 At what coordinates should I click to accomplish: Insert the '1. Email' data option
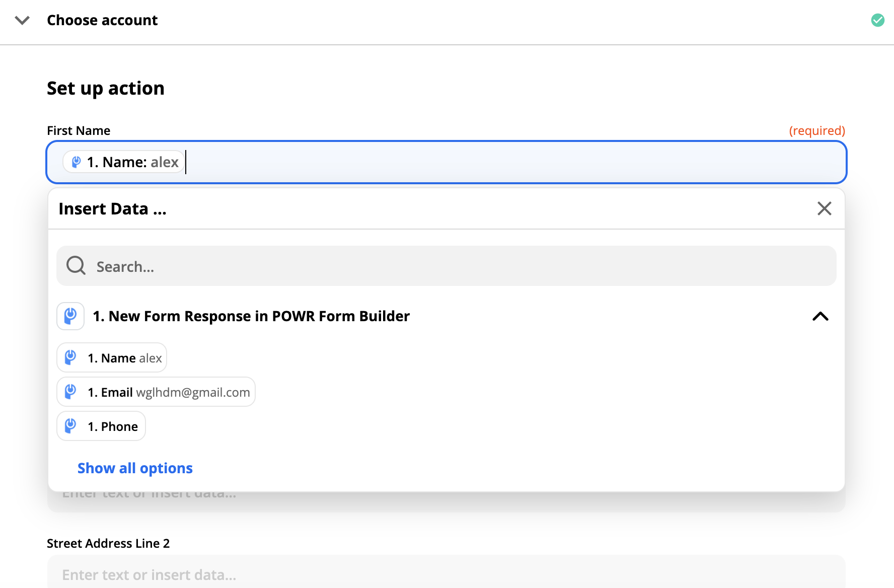pyautogui.click(x=156, y=392)
